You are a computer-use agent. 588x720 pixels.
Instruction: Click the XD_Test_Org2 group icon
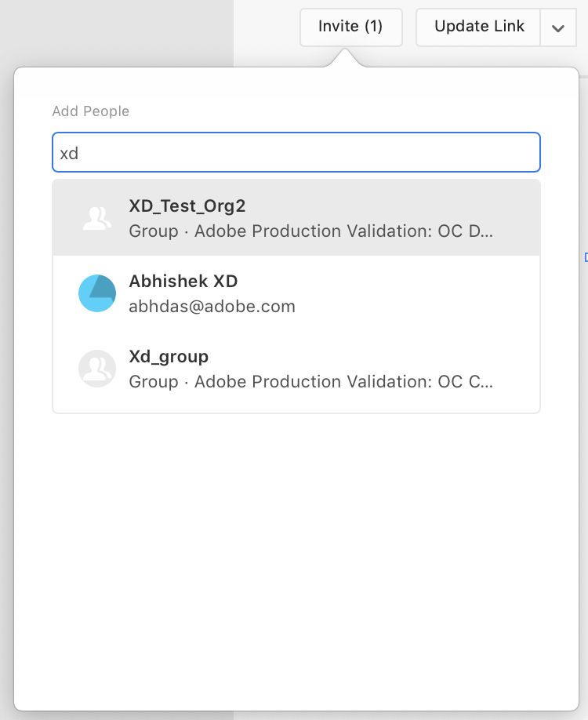pyautogui.click(x=97, y=218)
